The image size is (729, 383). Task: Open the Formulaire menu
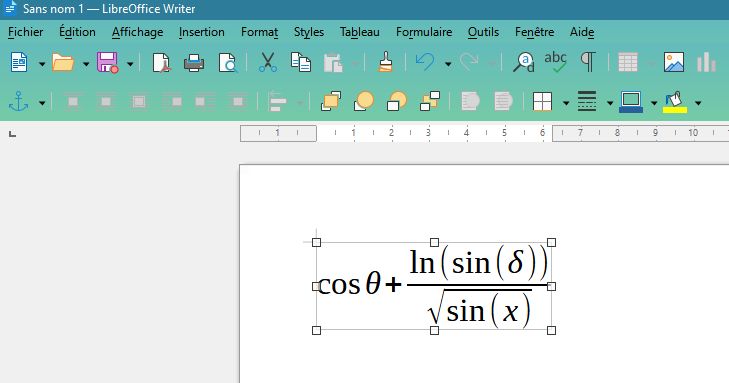[x=424, y=32]
